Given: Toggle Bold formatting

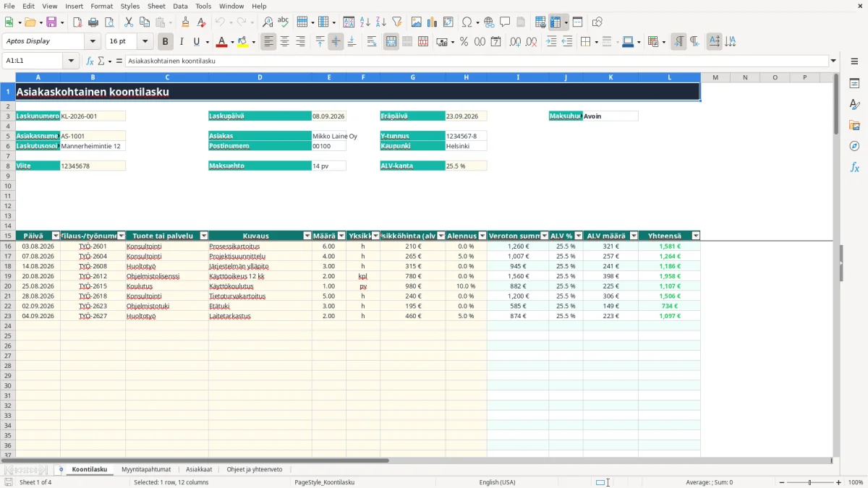Looking at the screenshot, I should click(x=166, y=42).
